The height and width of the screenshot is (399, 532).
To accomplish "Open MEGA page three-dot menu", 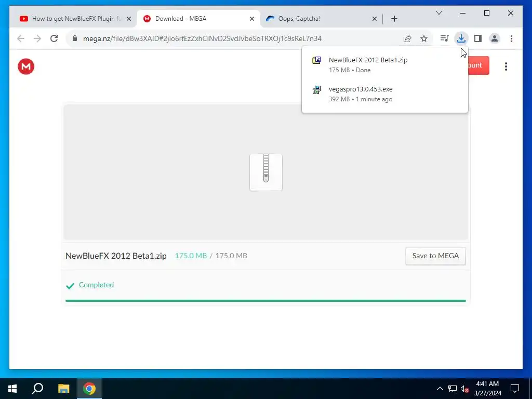I will click(x=506, y=66).
